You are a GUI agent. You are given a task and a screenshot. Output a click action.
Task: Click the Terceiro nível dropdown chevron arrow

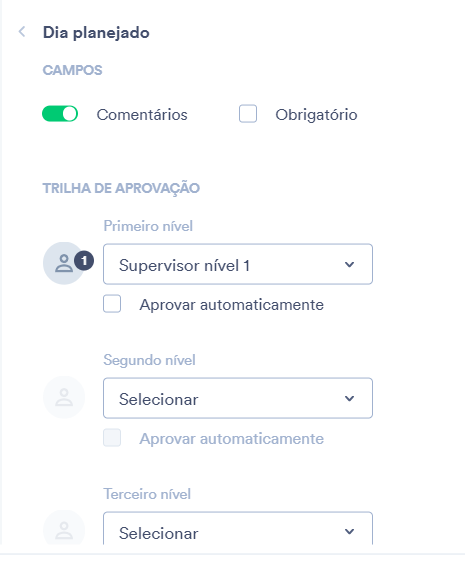(x=349, y=531)
